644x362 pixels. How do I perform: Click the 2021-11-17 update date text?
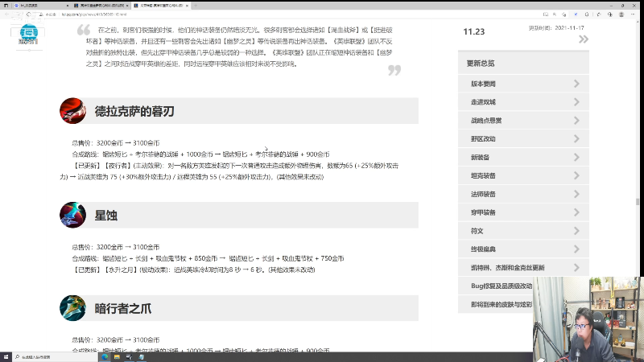coord(569,28)
